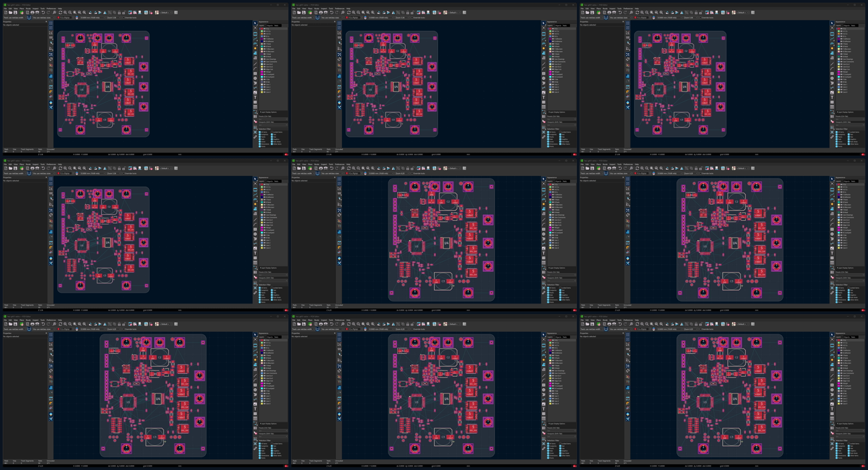
Task: Click Zoom In icon in top-left window toolbar
Action: click(65, 12)
